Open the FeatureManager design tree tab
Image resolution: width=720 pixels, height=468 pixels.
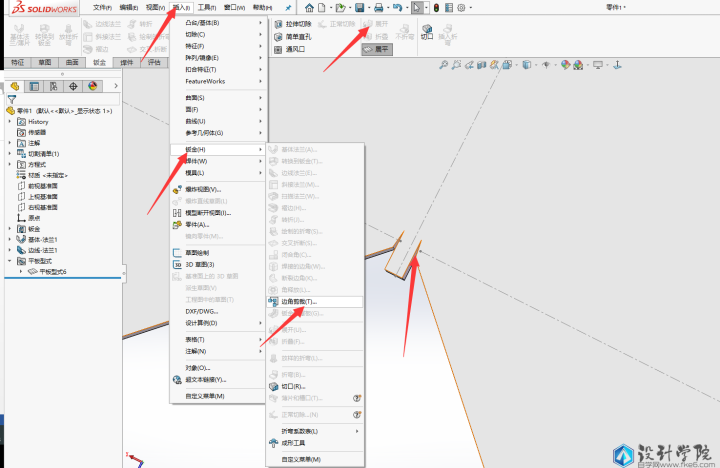(17, 86)
